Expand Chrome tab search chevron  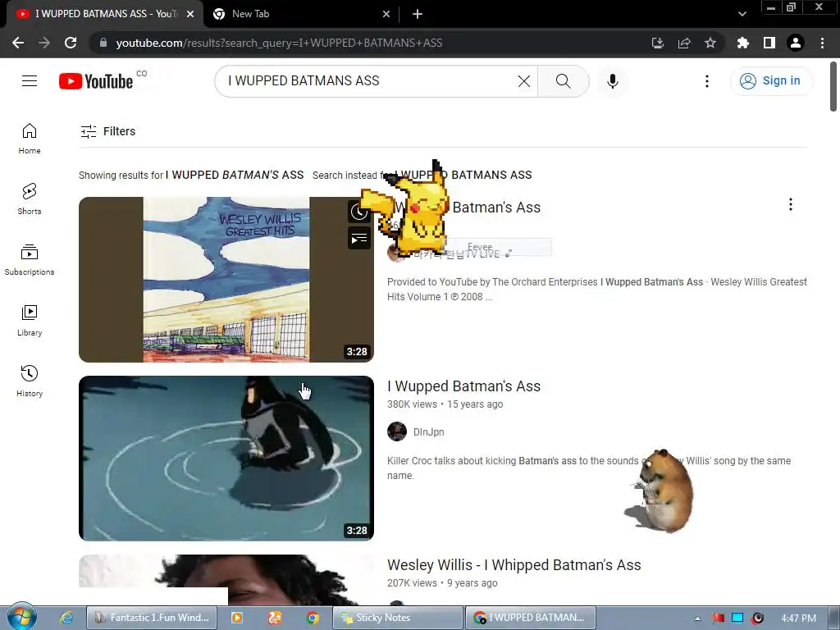(742, 14)
